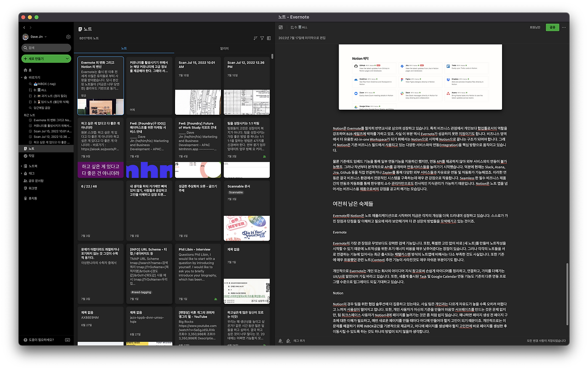
Task: Expand the 노트북 notebooks tree
Action: pos(21,166)
